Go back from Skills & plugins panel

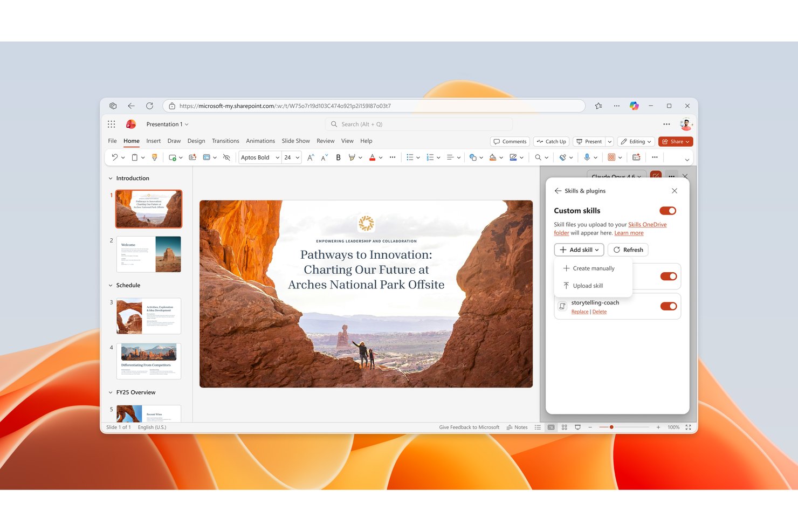click(x=558, y=191)
